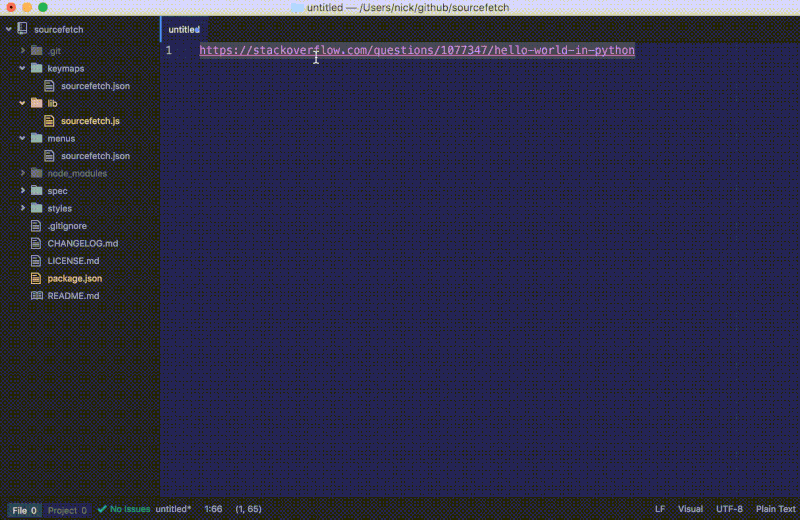Click the 1:66 cursor position indicator

pos(213,509)
